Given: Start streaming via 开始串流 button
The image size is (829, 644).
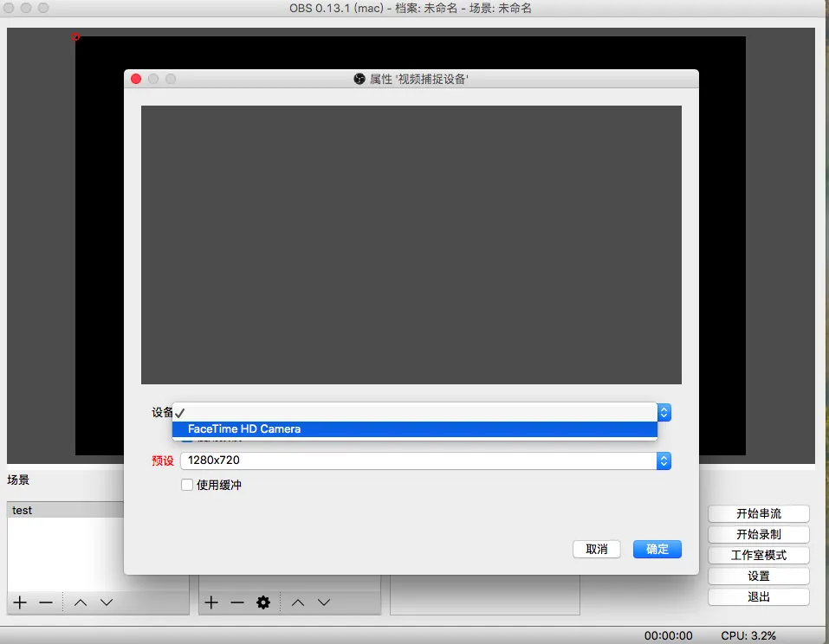Looking at the screenshot, I should (x=758, y=512).
